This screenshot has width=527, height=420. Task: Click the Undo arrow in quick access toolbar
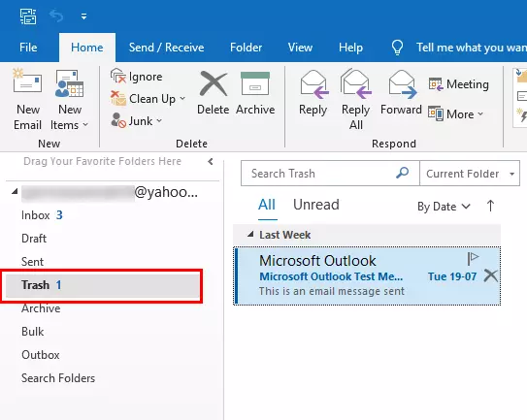click(x=56, y=16)
